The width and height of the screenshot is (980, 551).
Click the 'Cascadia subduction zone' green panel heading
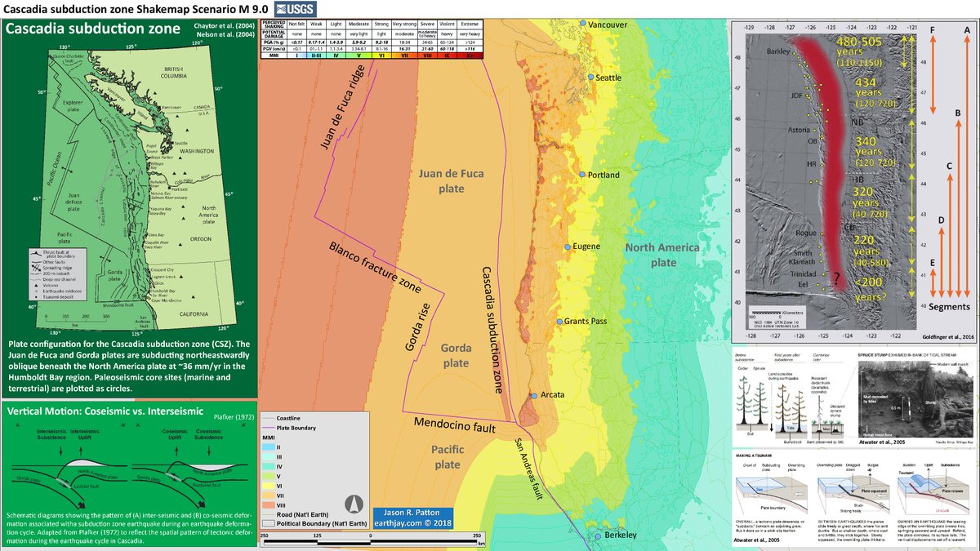click(x=93, y=31)
